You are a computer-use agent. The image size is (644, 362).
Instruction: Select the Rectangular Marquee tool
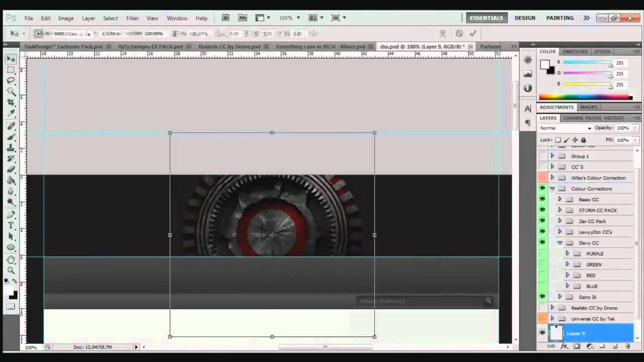[11, 70]
